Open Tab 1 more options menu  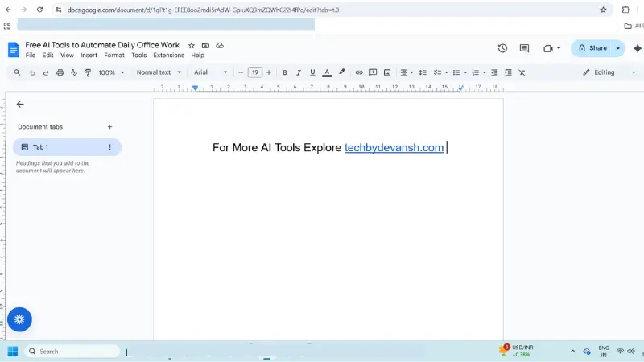tap(109, 147)
